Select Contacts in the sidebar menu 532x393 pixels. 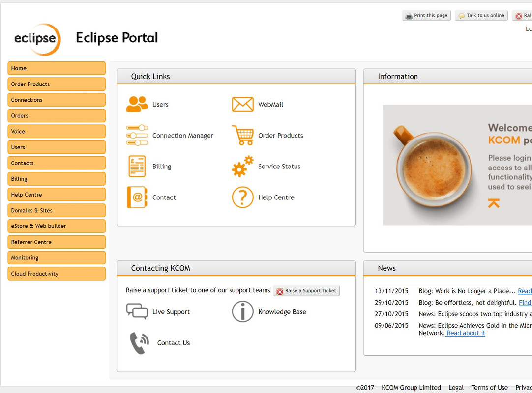[x=57, y=163]
